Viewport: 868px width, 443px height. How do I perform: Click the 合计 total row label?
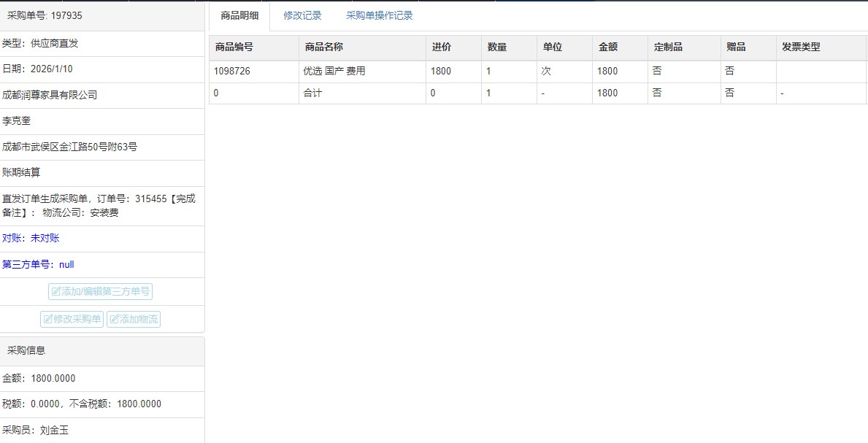312,93
